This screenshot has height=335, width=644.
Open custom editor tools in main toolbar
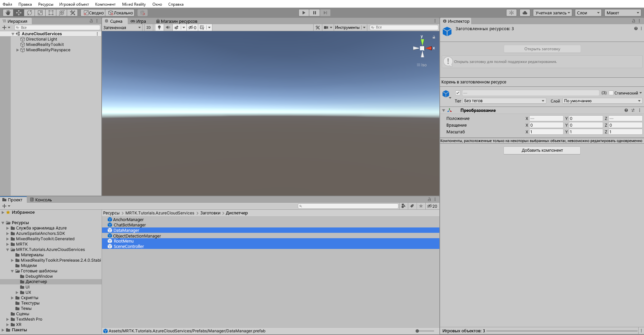[x=72, y=13]
